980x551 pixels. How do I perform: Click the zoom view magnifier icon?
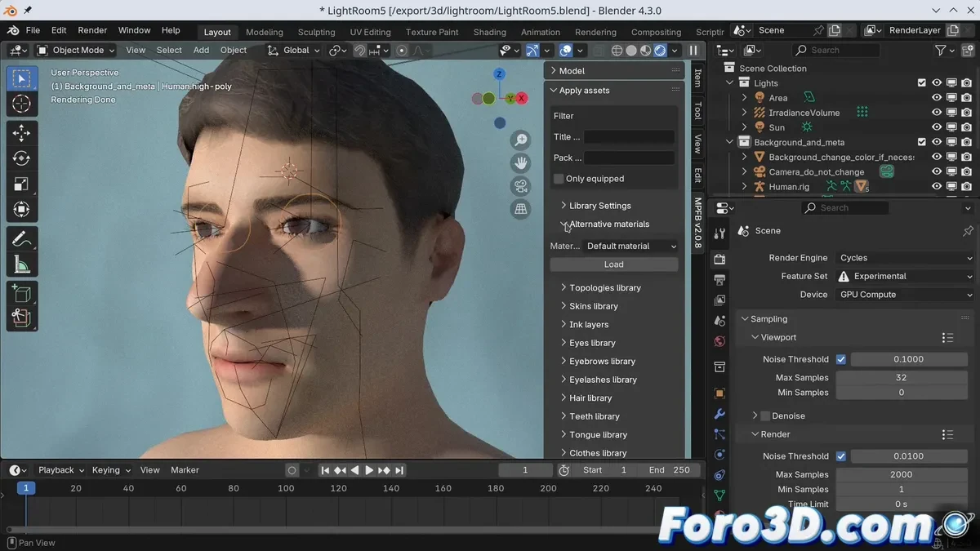click(521, 141)
